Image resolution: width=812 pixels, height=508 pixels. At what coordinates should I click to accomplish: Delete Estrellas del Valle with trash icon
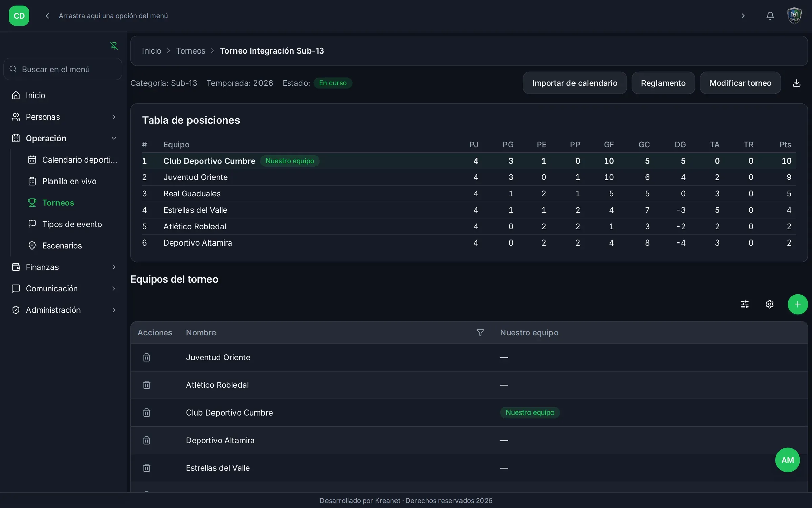(146, 468)
